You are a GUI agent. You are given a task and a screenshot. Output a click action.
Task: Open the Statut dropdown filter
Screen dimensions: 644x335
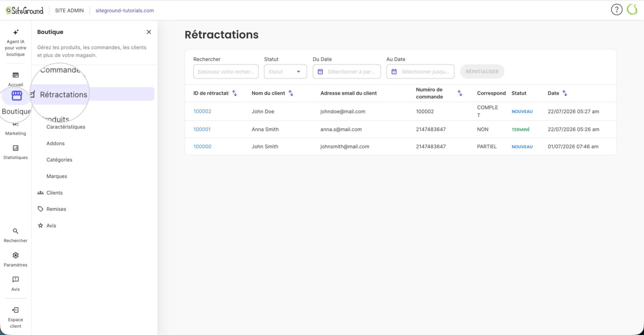[x=285, y=72]
